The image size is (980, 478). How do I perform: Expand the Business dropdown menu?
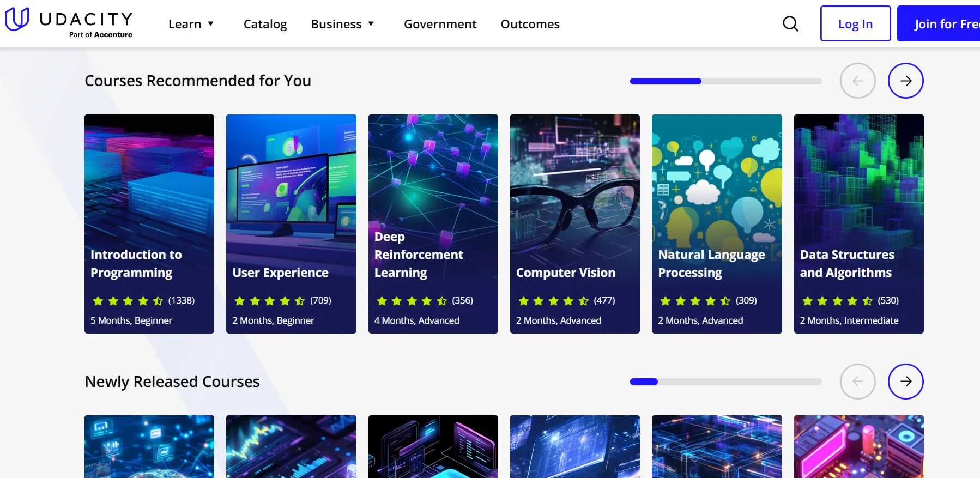click(342, 24)
